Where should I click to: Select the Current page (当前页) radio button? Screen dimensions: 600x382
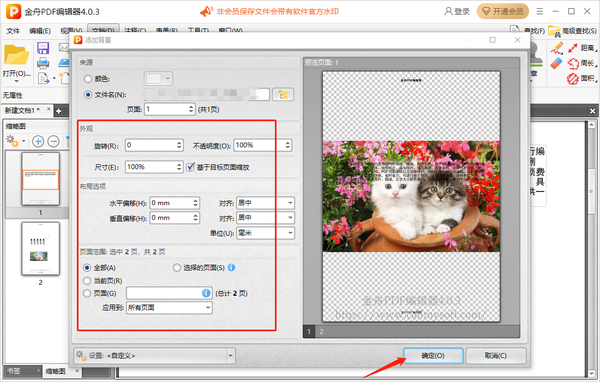point(87,281)
